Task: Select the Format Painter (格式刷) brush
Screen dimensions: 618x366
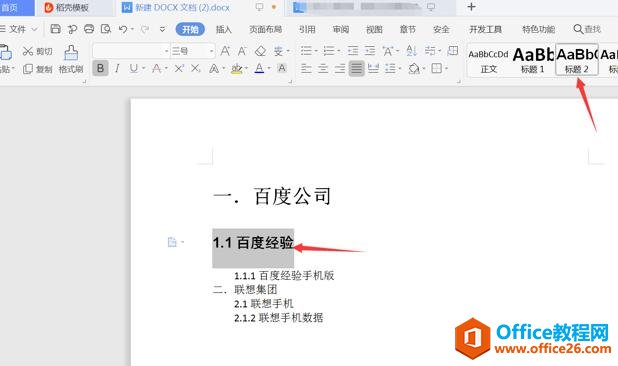Action: 71,59
